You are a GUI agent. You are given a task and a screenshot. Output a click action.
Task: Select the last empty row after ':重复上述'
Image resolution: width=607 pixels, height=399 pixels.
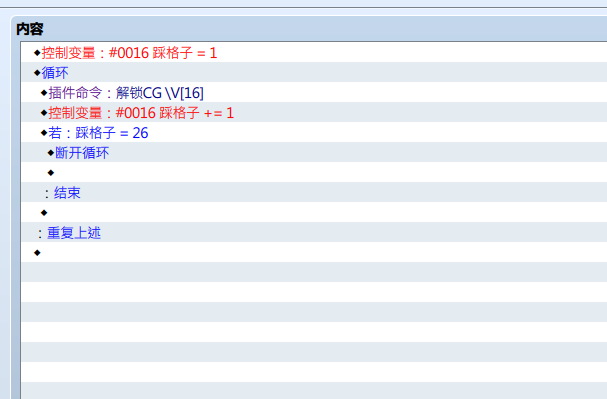coord(314,253)
